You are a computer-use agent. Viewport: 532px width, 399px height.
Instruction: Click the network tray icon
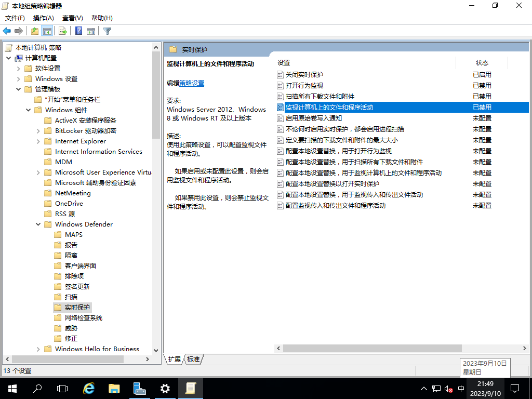point(436,389)
